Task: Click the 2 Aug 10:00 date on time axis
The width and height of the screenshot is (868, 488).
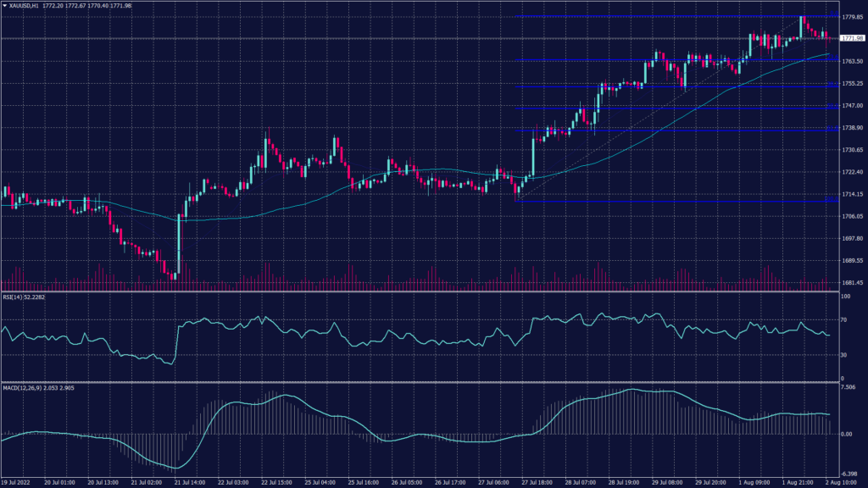Action: pyautogui.click(x=840, y=482)
